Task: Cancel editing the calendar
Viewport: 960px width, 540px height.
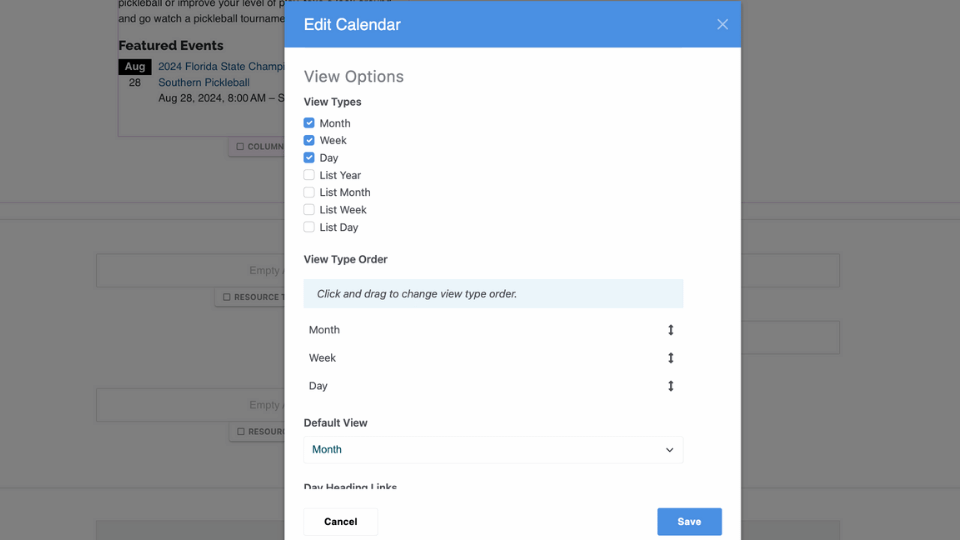Action: (341, 521)
